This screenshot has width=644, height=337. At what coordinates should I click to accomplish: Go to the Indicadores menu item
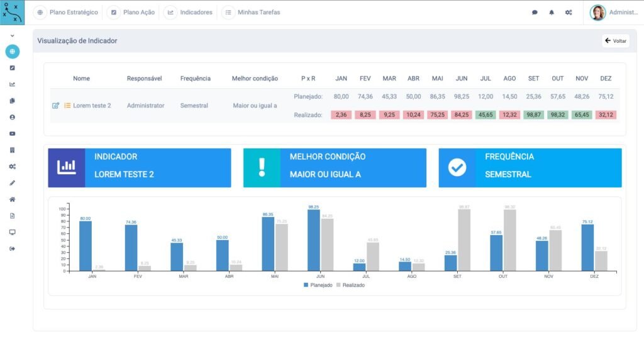[189, 13]
